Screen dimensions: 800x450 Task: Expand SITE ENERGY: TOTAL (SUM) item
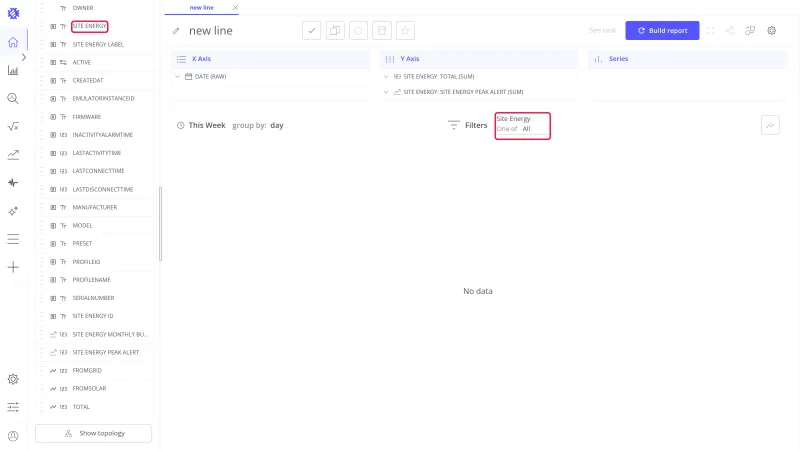(x=386, y=77)
